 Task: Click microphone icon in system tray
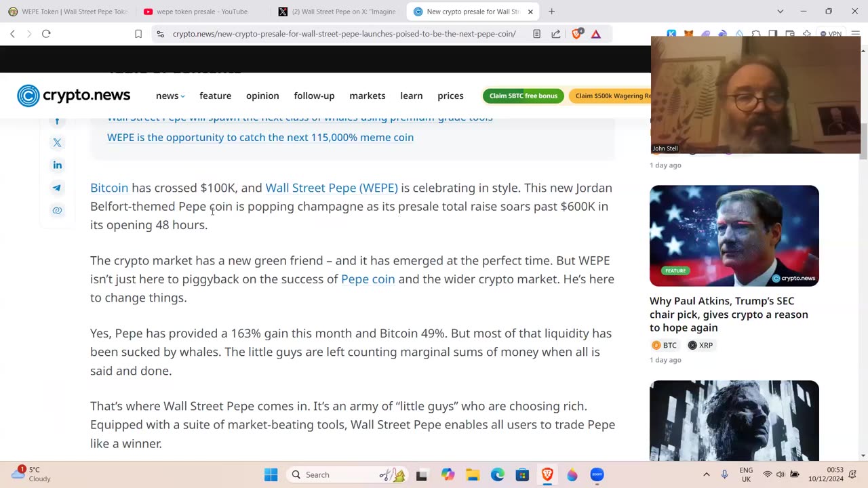[724, 474]
